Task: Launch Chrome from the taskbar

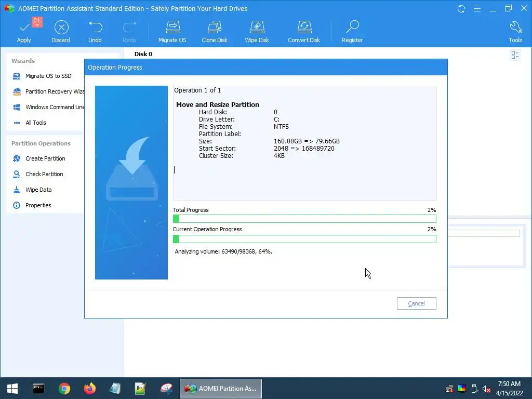Action: coord(64,389)
